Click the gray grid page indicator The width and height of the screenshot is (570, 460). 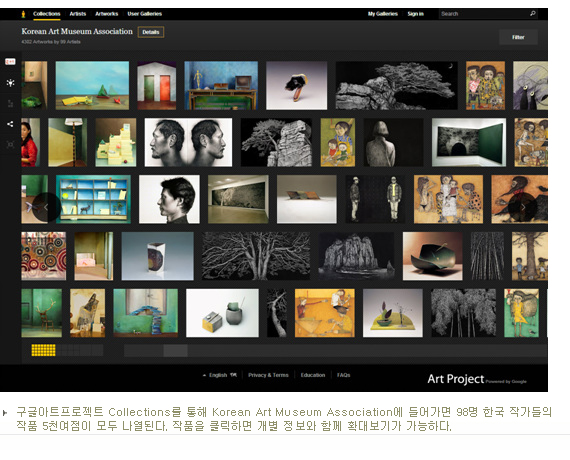pos(80,350)
